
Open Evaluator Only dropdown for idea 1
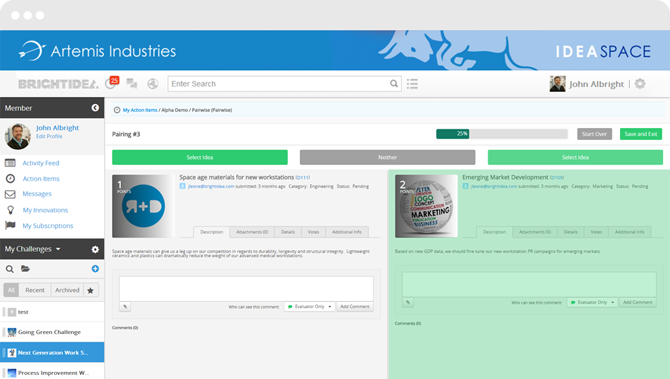(309, 306)
